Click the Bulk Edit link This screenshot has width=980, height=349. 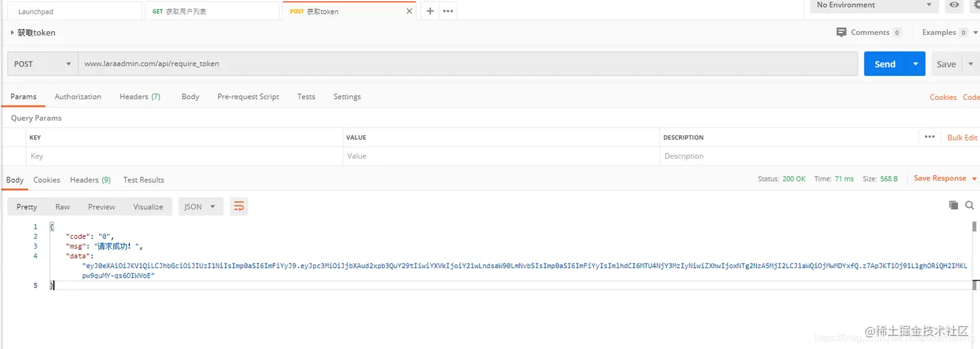point(962,137)
